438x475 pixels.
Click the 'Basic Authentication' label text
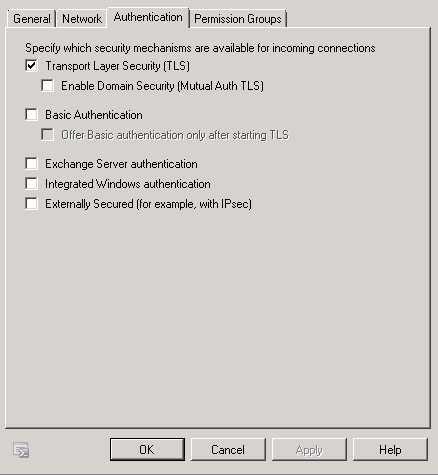pyautogui.click(x=94, y=115)
